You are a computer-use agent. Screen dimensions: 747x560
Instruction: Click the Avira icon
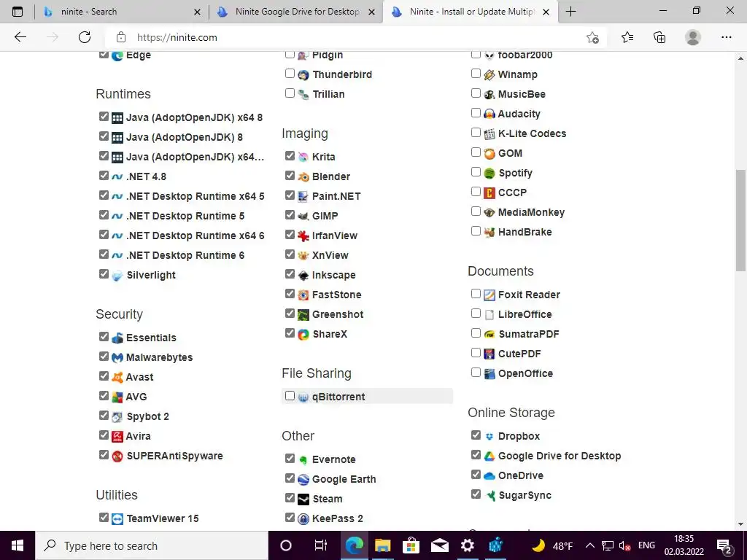tap(117, 436)
